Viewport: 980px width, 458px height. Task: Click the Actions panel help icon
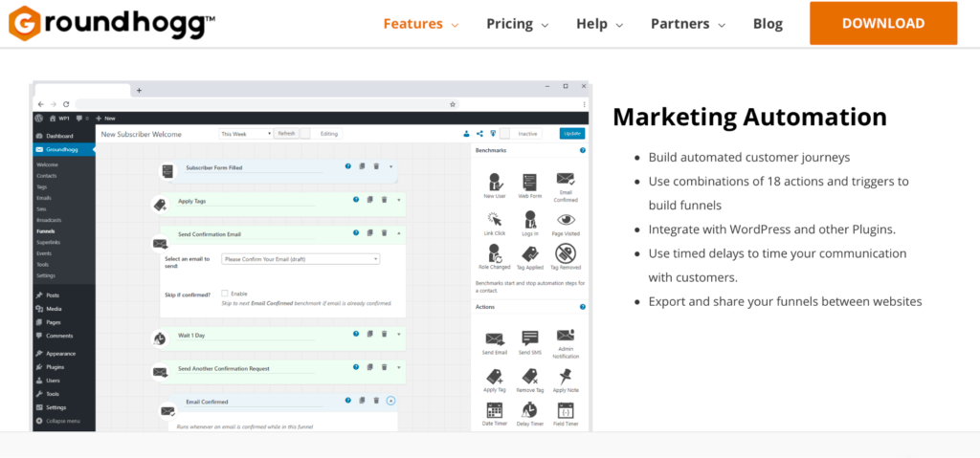(583, 307)
